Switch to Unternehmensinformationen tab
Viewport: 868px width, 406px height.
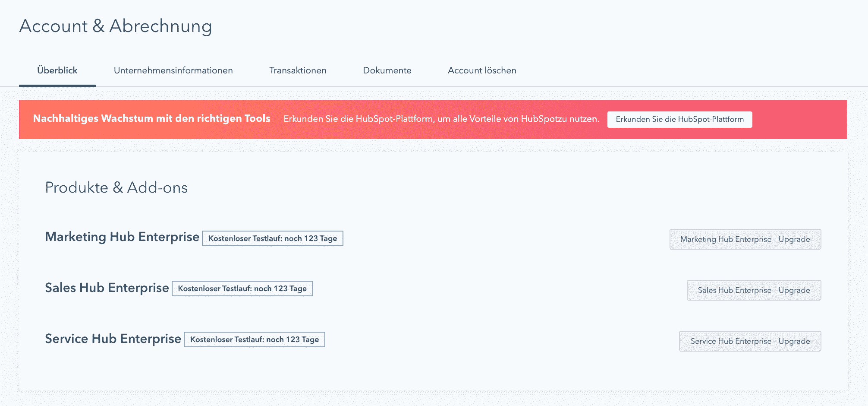tap(173, 70)
